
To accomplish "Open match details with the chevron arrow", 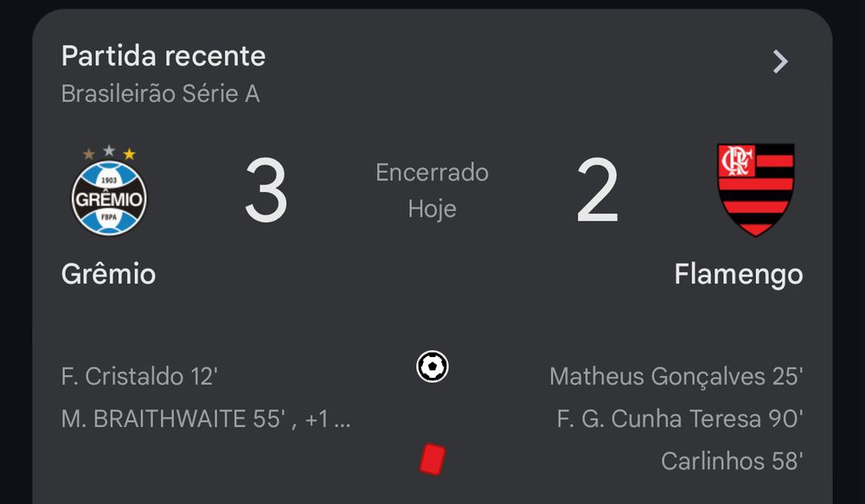I will click(x=780, y=61).
